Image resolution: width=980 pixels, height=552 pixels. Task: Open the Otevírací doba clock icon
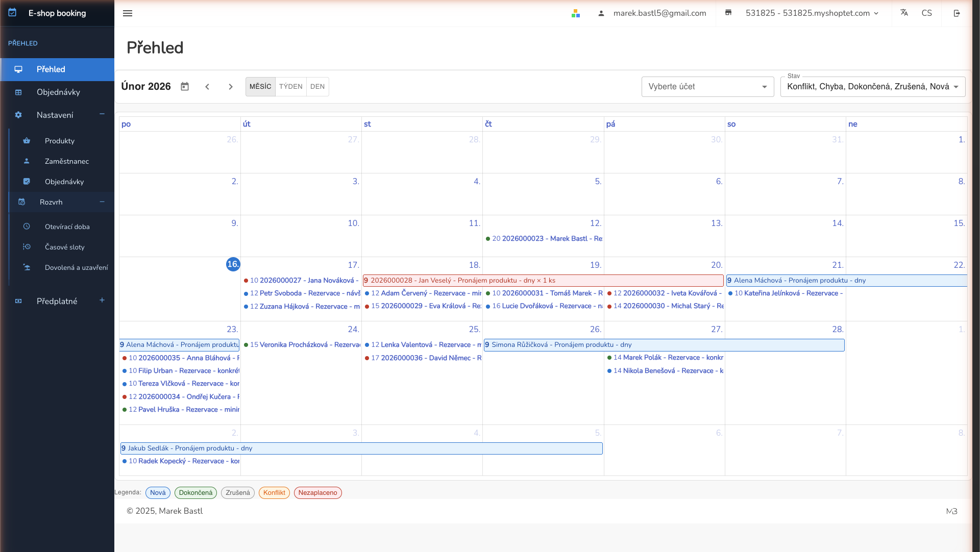pyautogui.click(x=27, y=227)
